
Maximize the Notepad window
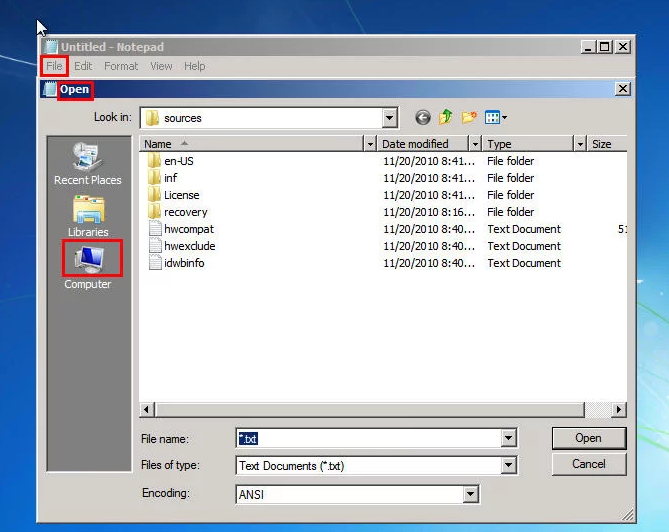tap(605, 47)
